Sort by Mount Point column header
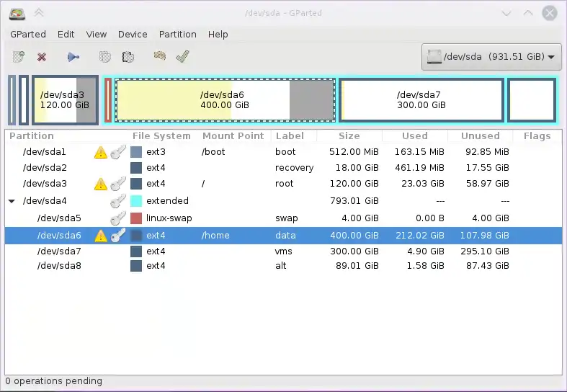The width and height of the screenshot is (567, 392). pyautogui.click(x=233, y=136)
